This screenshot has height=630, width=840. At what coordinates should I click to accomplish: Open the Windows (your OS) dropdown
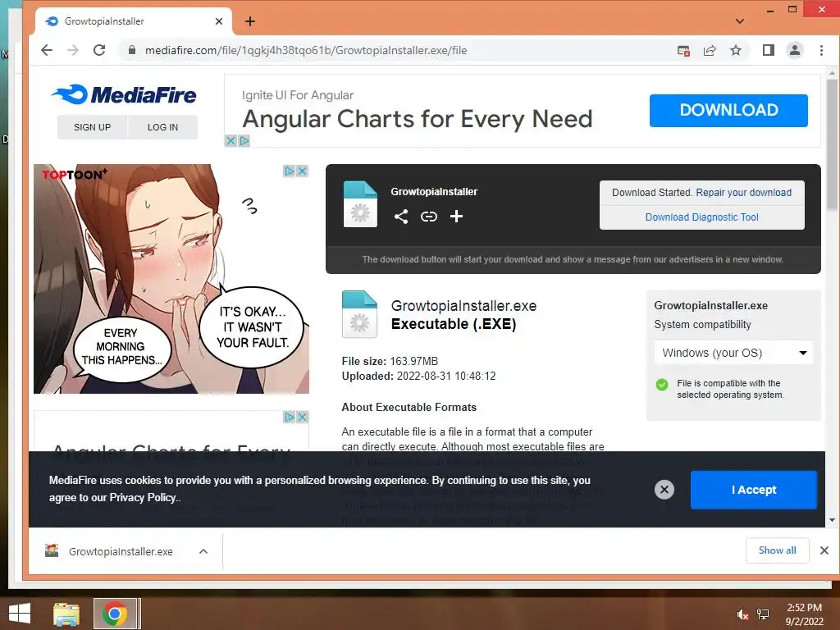tap(733, 353)
